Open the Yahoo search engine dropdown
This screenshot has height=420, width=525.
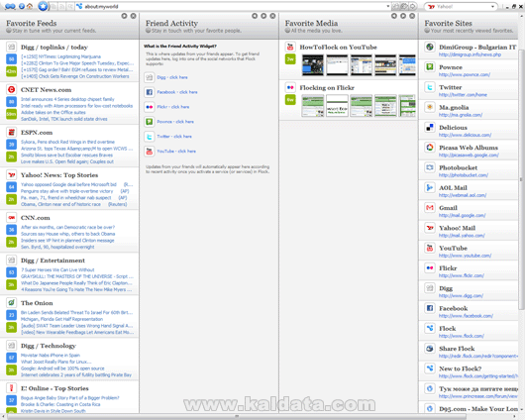tap(492, 6)
